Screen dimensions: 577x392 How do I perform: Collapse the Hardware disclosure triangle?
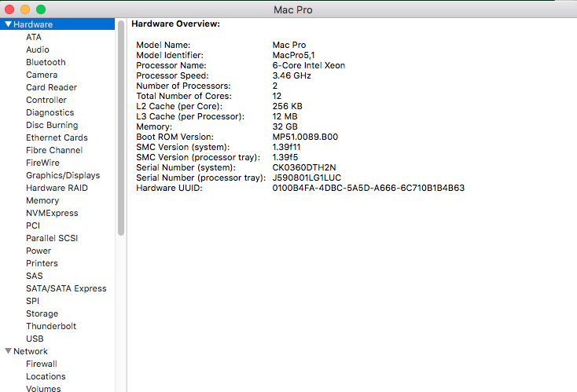click(8, 24)
